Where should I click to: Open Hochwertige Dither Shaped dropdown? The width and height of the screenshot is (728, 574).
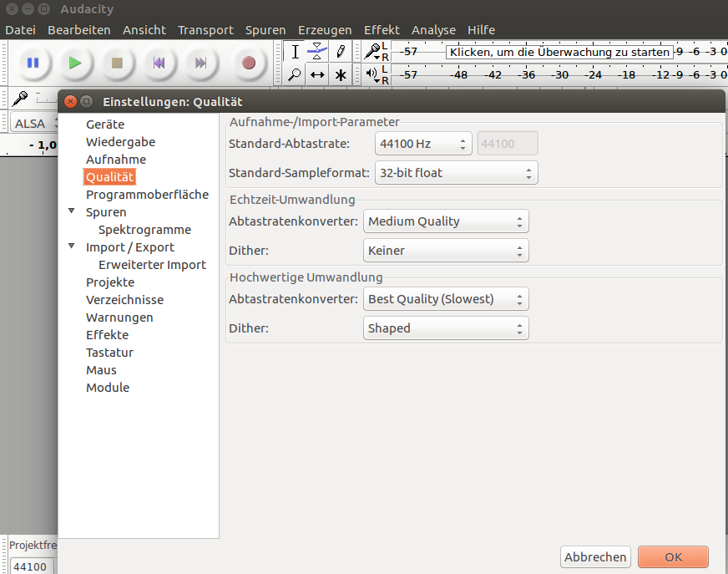446,328
